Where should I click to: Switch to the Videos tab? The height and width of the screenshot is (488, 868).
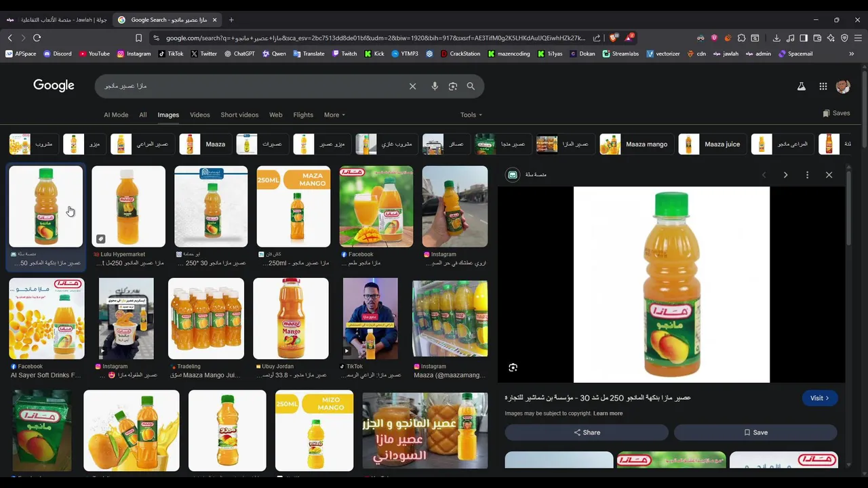[x=200, y=115]
